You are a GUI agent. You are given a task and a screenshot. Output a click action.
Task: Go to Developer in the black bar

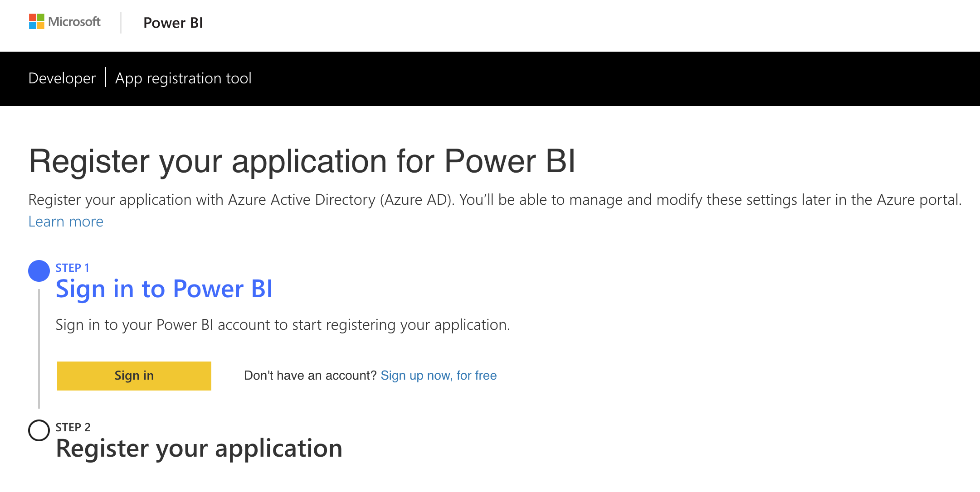pos(62,78)
